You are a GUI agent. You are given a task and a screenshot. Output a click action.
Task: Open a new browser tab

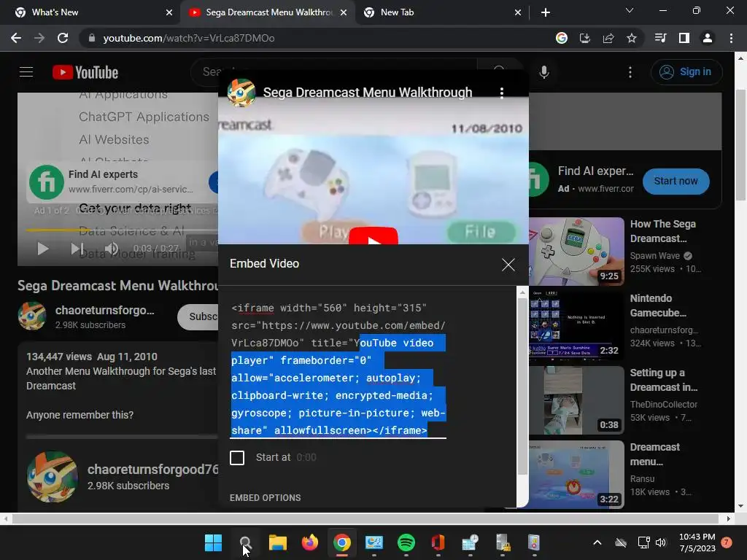(546, 12)
